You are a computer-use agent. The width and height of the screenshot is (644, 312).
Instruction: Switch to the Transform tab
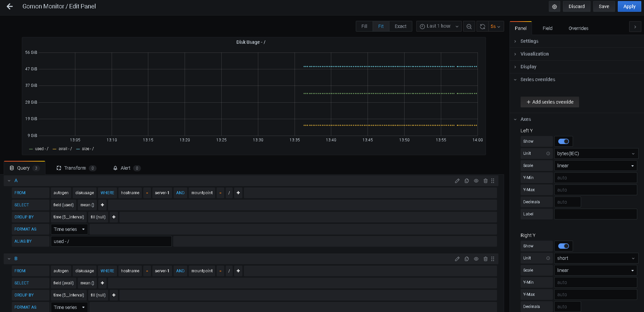76,168
